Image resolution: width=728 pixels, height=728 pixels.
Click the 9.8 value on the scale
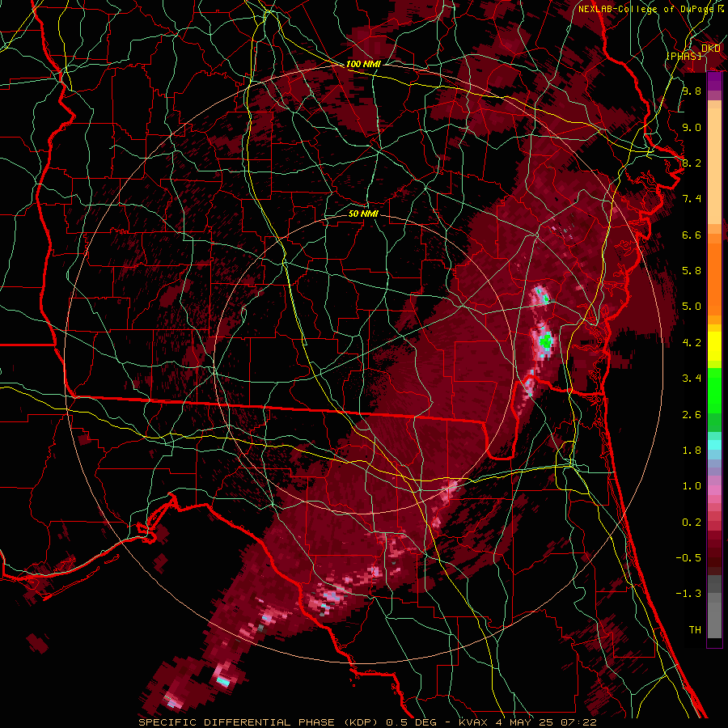pos(692,91)
